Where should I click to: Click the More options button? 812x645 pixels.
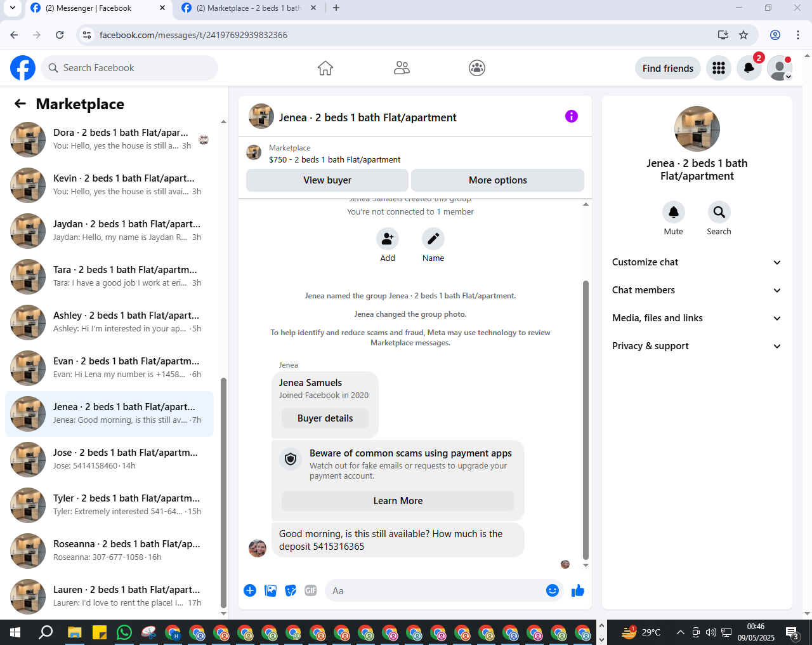(x=497, y=180)
